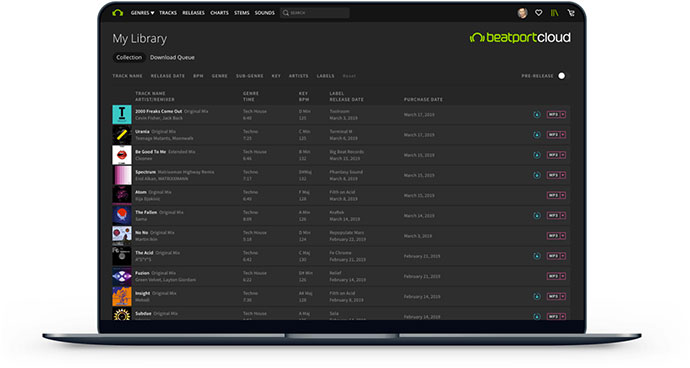Click the Reset filters link

coord(349,76)
